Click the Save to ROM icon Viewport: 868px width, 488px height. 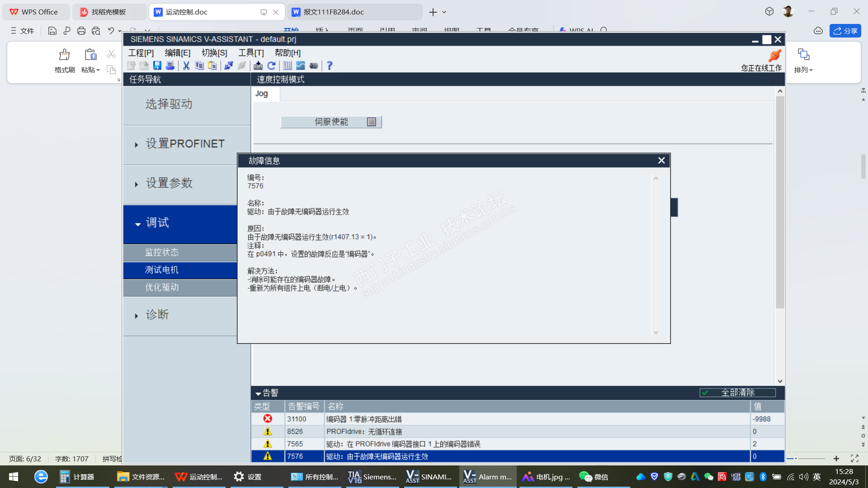[258, 66]
